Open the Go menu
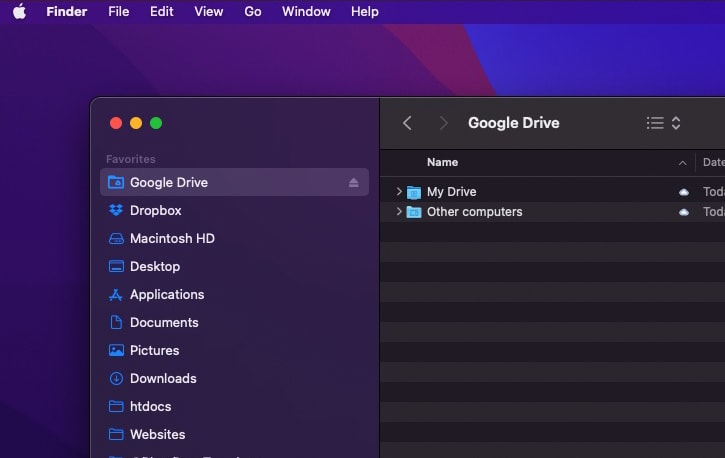 click(253, 12)
